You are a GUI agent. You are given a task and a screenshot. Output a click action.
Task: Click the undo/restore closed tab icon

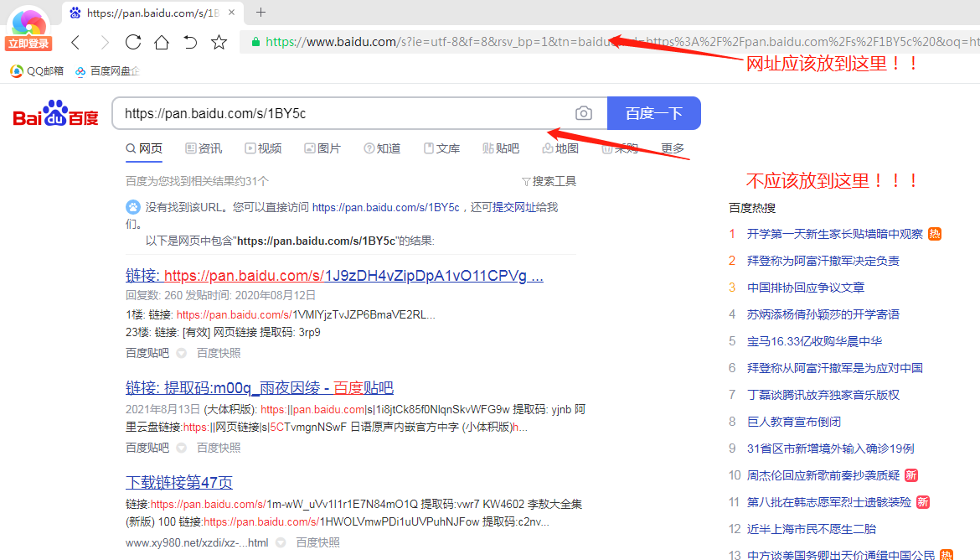(x=190, y=42)
